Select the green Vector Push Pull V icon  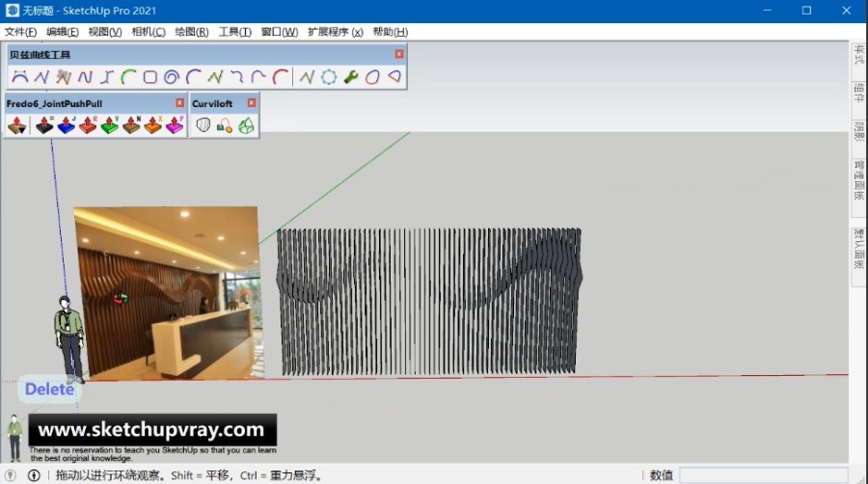109,125
